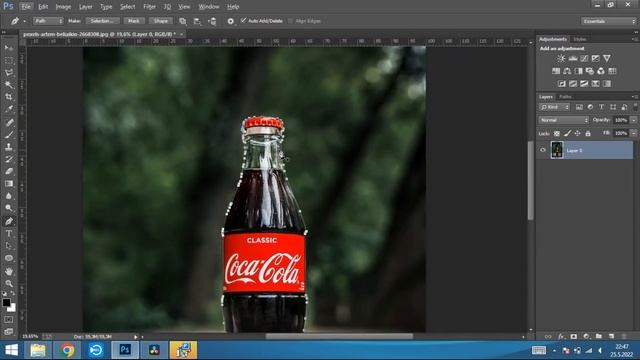
Task: Add a Curves adjustment
Action: (x=584, y=58)
